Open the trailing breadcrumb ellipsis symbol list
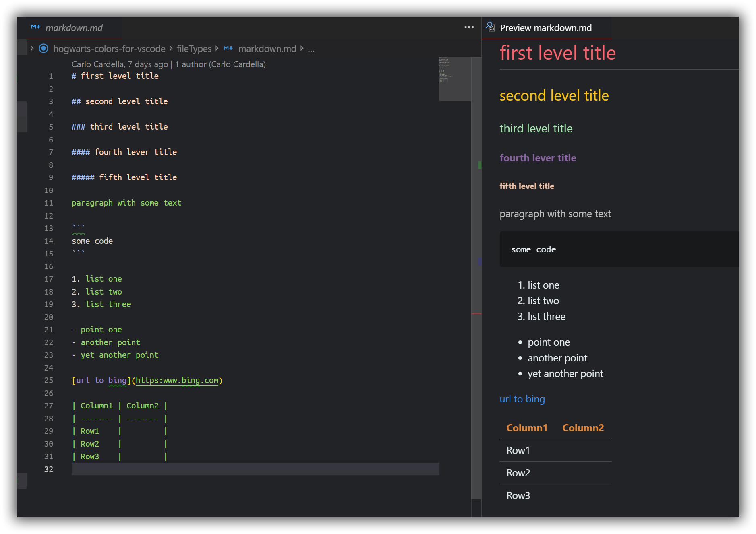The height and width of the screenshot is (534, 756). [x=311, y=49]
